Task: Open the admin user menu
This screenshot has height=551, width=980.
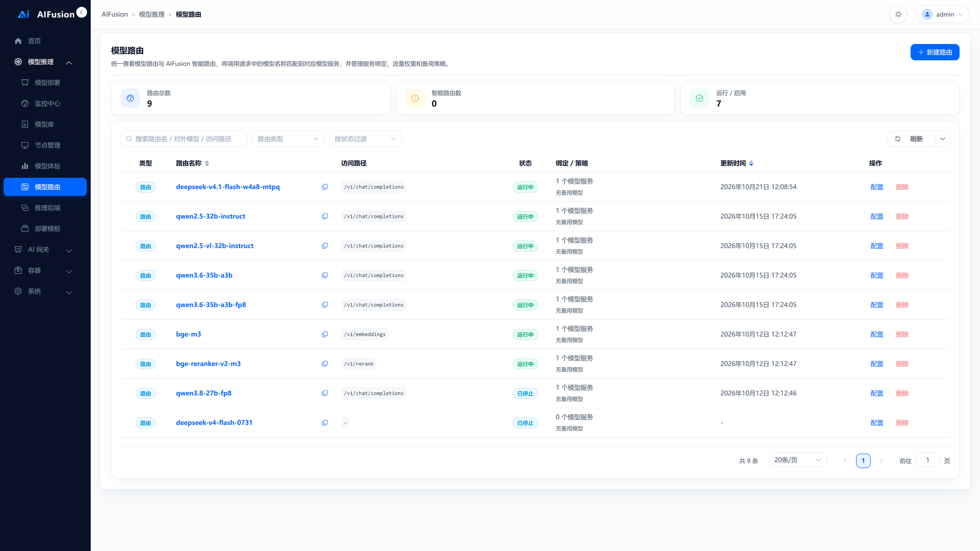Action: [942, 14]
